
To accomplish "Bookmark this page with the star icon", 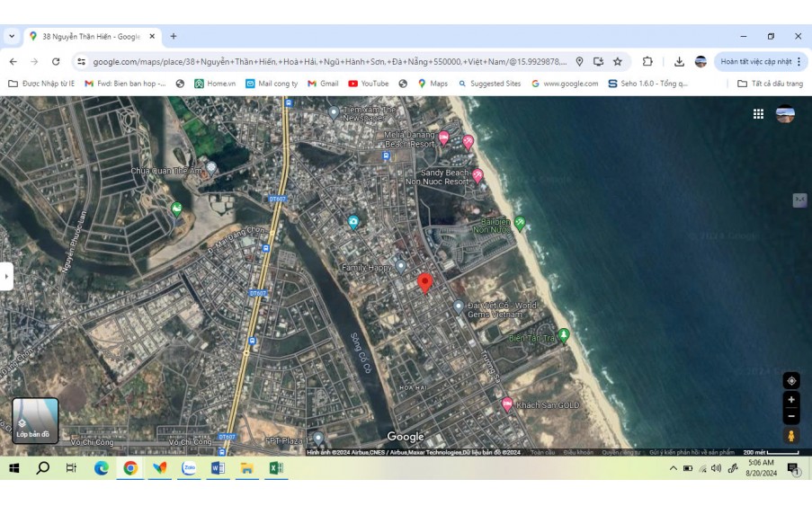I will click(618, 62).
